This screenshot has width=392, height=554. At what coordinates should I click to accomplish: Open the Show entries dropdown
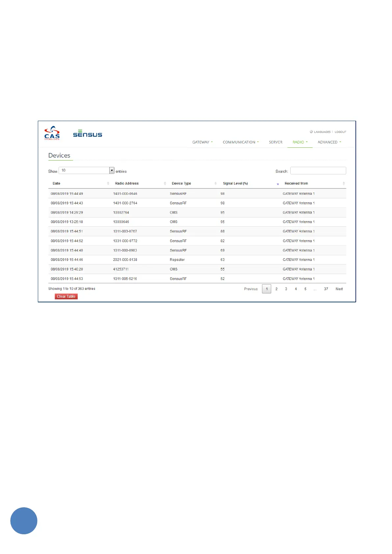86,170
